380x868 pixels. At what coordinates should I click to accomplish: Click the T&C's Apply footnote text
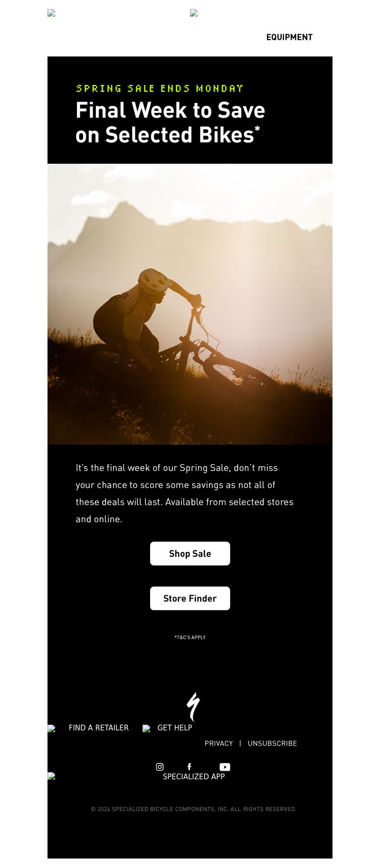tap(190, 637)
